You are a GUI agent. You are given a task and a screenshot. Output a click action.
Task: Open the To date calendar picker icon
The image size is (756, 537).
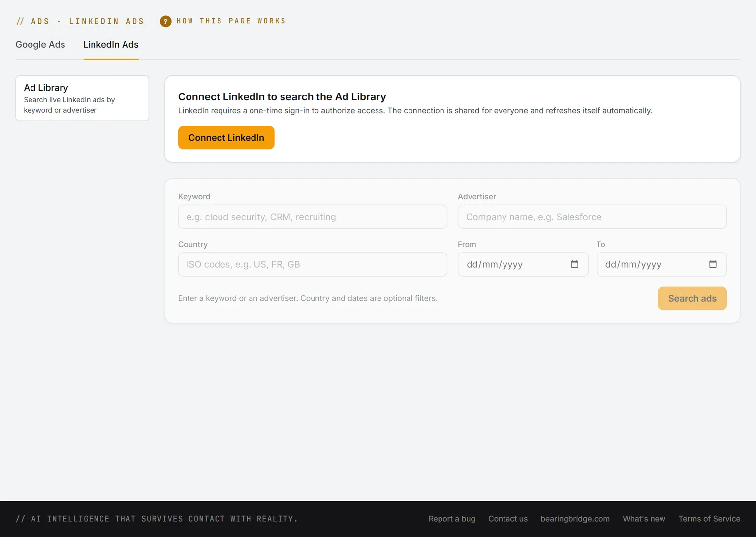[713, 264]
